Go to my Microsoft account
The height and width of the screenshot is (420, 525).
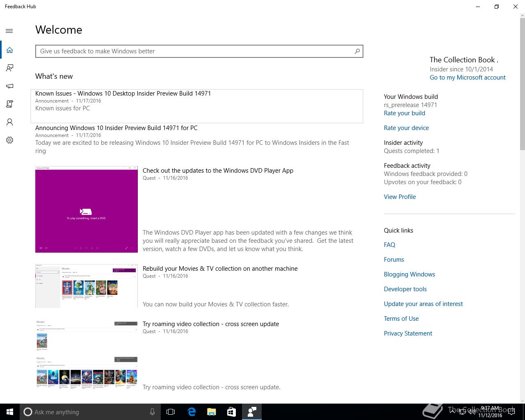pos(468,78)
